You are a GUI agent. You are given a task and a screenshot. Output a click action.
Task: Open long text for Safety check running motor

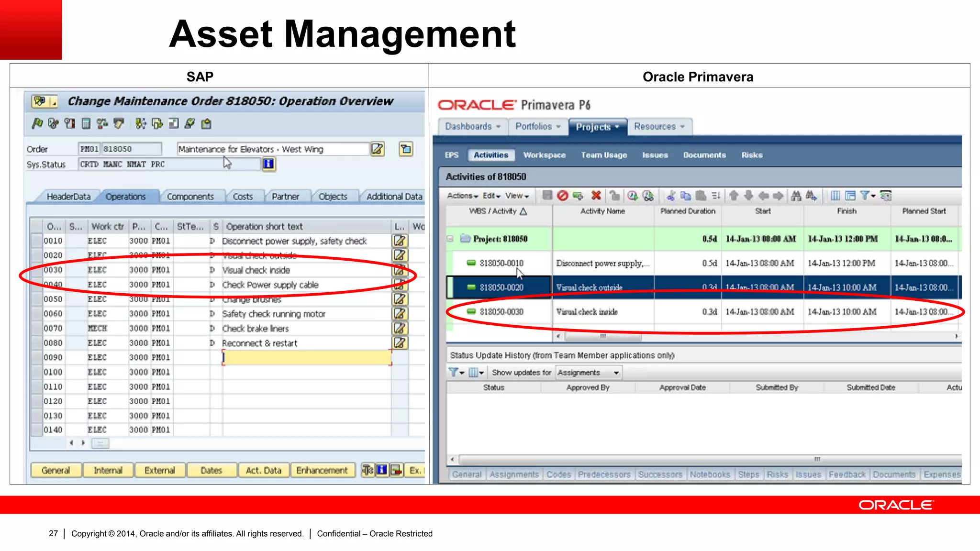click(x=400, y=314)
